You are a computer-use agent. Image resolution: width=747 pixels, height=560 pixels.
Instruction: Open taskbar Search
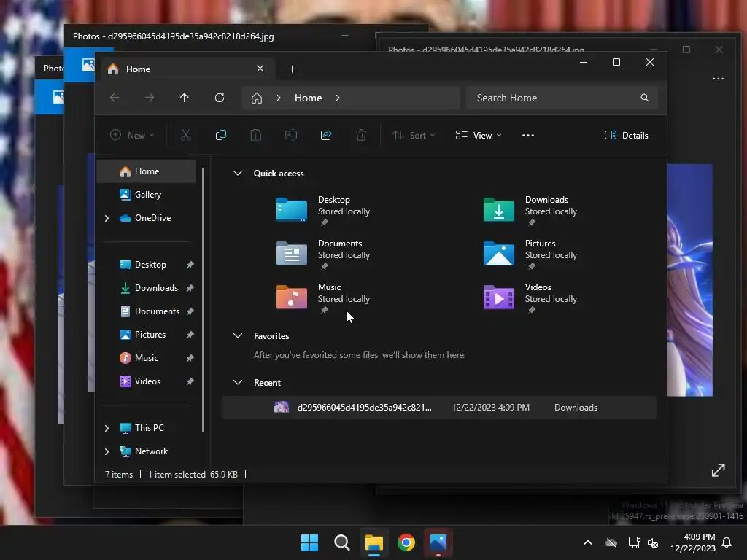(x=341, y=542)
